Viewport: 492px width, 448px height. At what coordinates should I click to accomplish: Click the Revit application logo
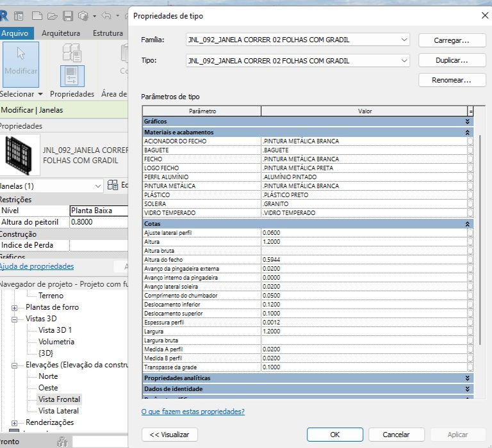tap(4, 15)
